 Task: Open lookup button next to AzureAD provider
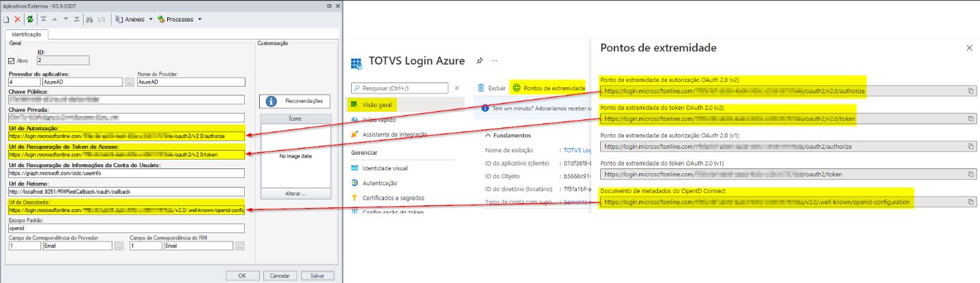tap(129, 81)
